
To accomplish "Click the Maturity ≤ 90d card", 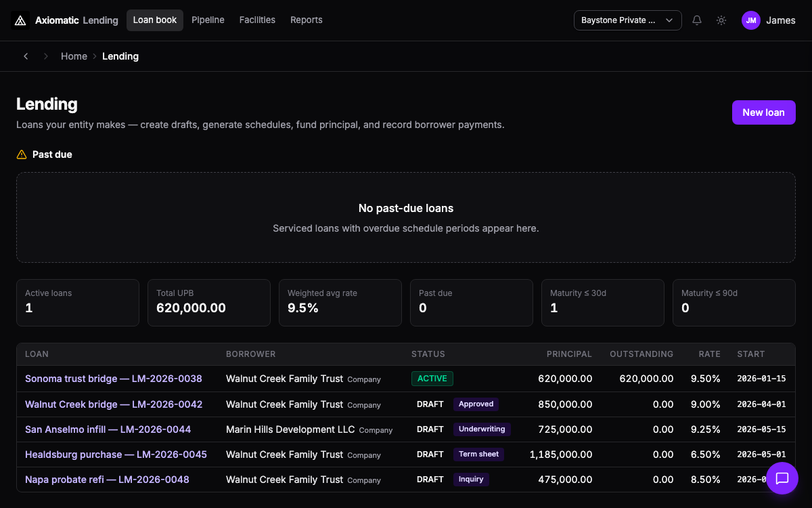I will tap(734, 303).
